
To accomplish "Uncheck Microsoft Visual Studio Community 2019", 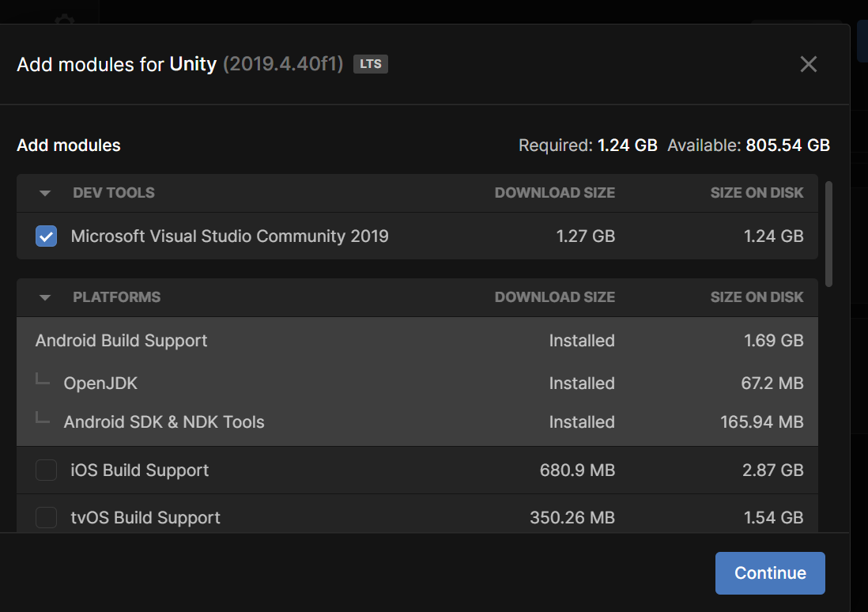I will 46,236.
